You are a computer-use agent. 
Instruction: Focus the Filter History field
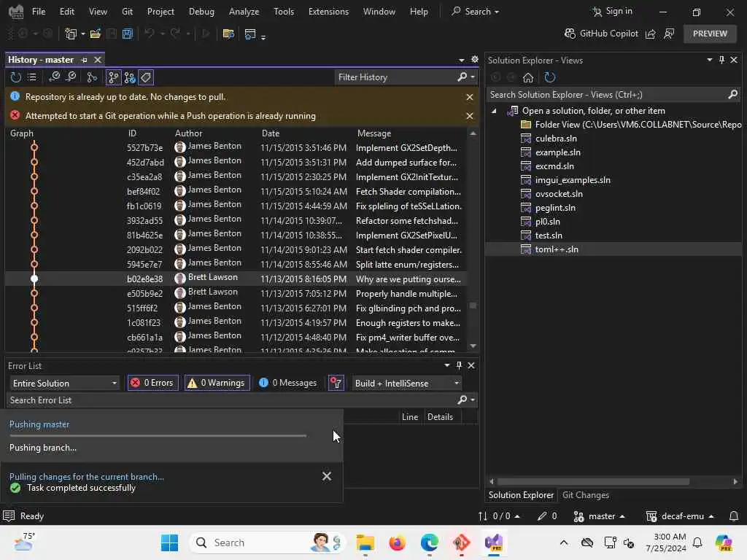pos(395,77)
